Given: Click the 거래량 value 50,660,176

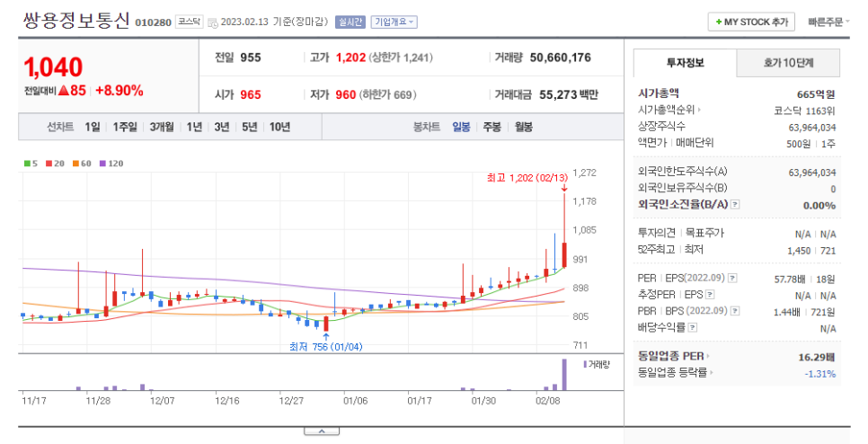Looking at the screenshot, I should 560,58.
